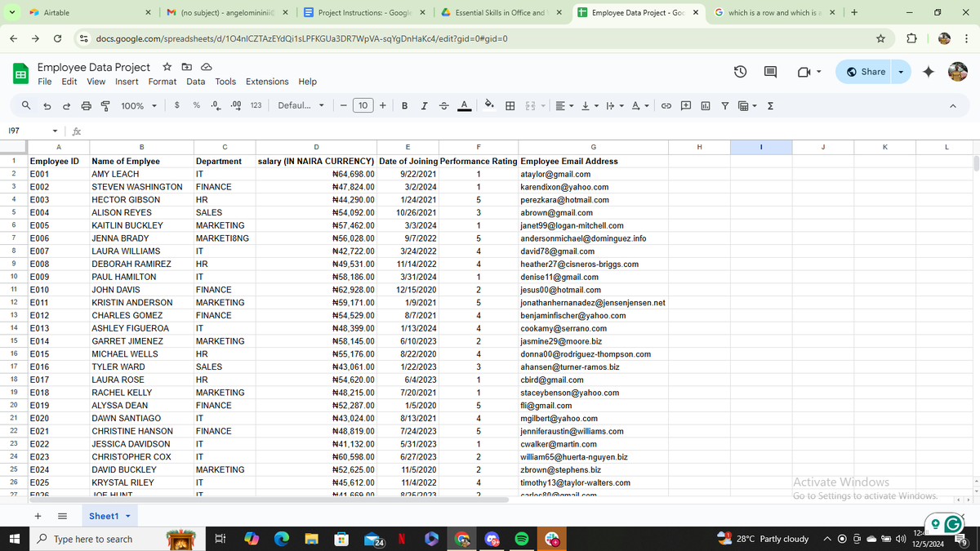The image size is (980, 551).
Task: Open fill color picker
Action: 490,105
